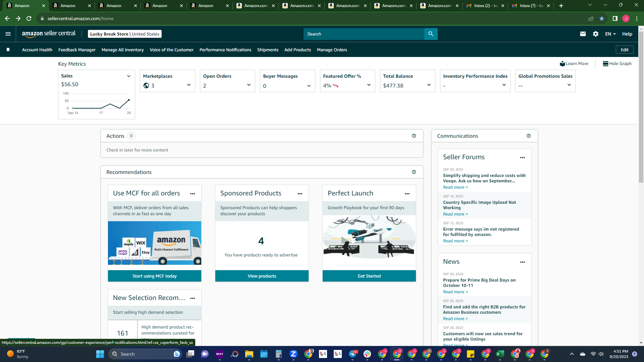Bookmark this page with the star icon
Screen dimensions: 644x362
(x=602, y=18)
